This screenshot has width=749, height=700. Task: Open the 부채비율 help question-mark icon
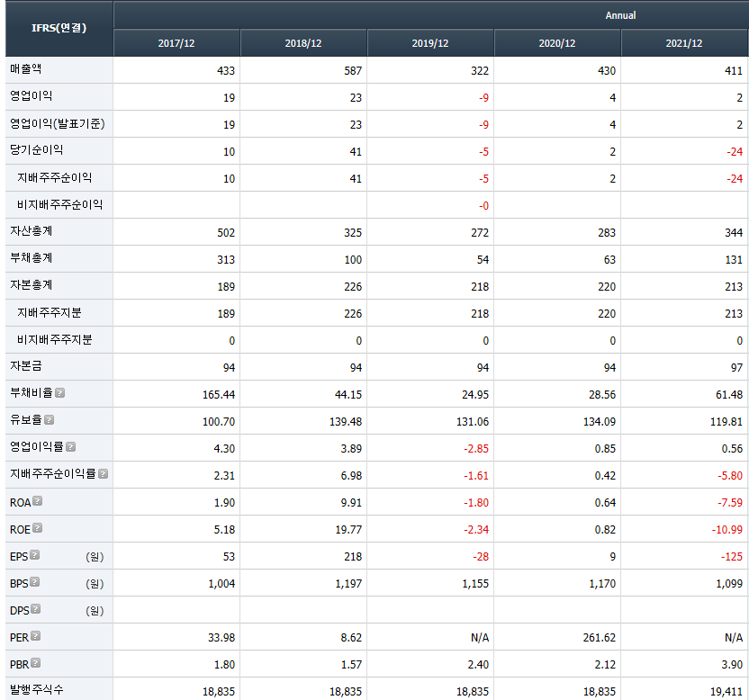(59, 393)
